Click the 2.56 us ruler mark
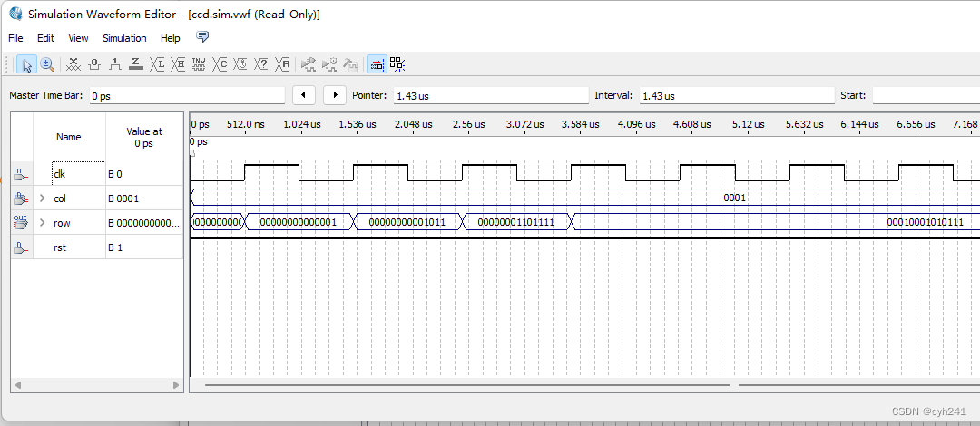 coord(469,124)
